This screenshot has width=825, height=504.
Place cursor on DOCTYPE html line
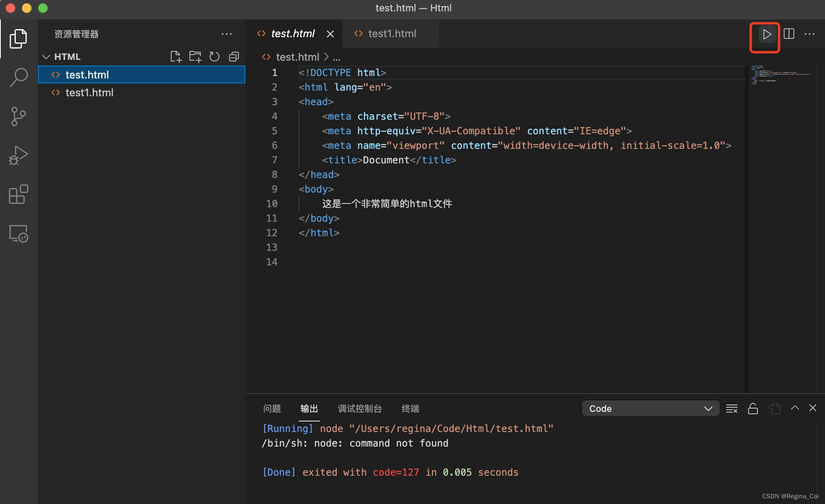342,73
